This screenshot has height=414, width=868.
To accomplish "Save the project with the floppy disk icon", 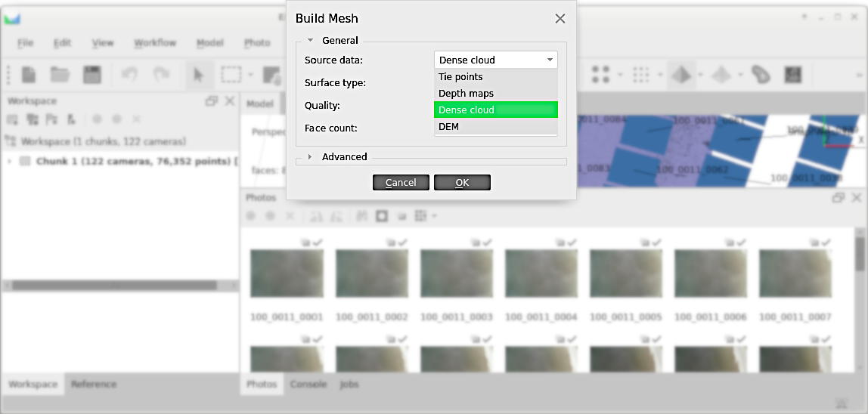I will [92, 74].
